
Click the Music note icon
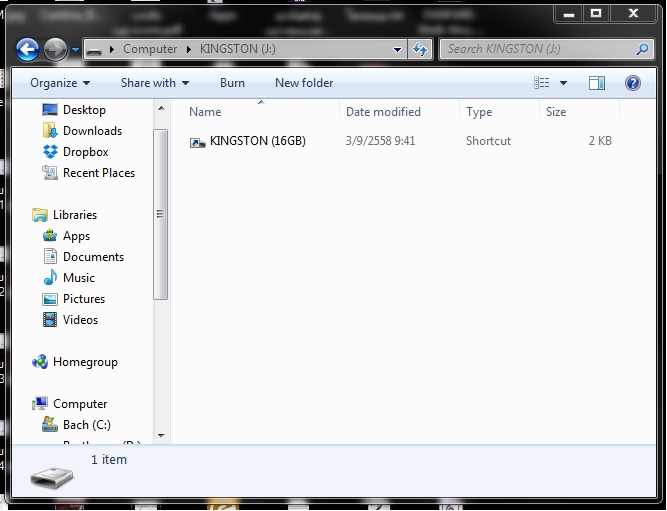[50, 277]
